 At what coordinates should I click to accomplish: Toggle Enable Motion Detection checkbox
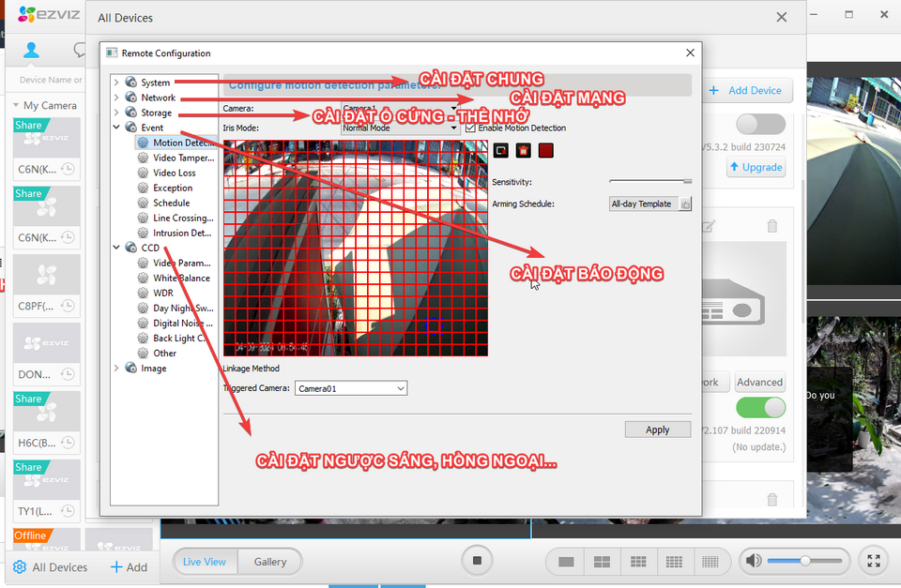tap(470, 128)
